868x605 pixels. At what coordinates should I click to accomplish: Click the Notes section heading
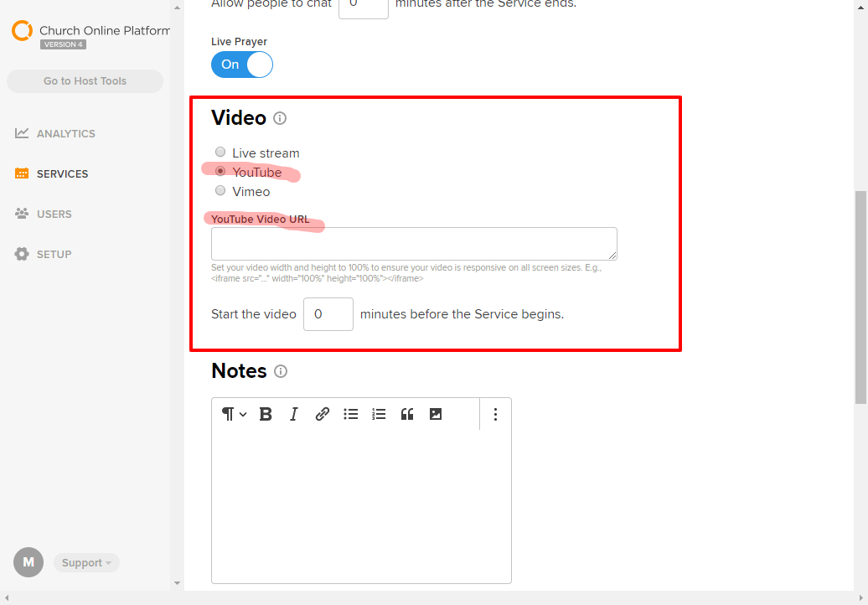[239, 371]
